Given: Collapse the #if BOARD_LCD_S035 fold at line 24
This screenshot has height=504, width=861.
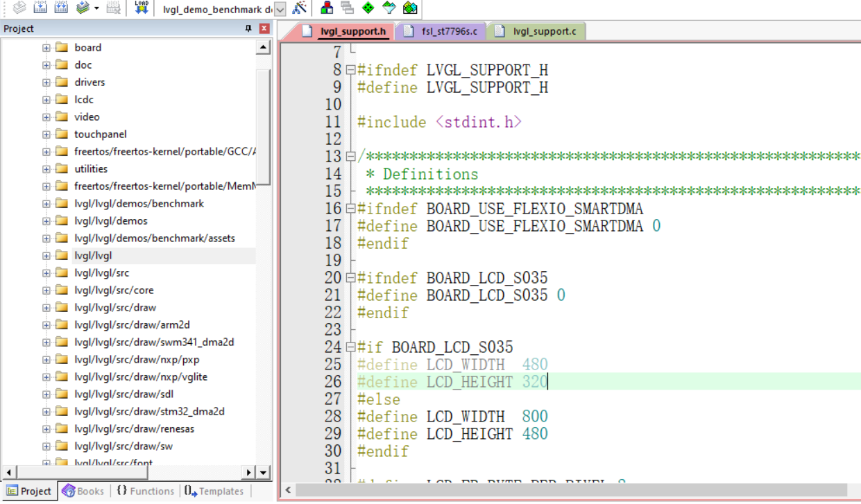Looking at the screenshot, I should (350, 347).
